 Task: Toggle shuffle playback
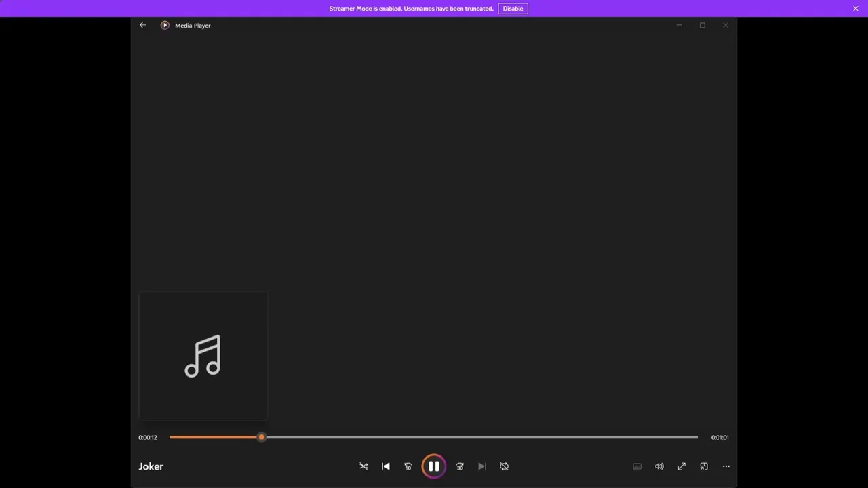pyautogui.click(x=363, y=466)
